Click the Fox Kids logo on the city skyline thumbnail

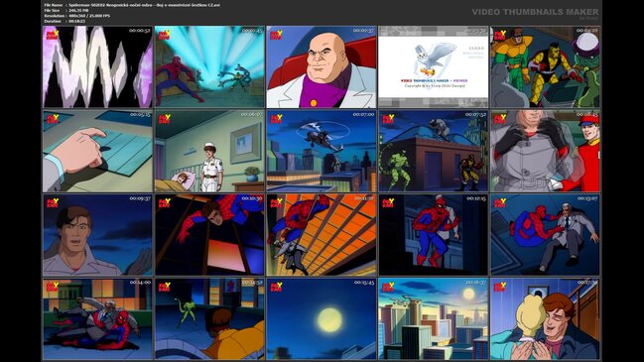[388, 287]
